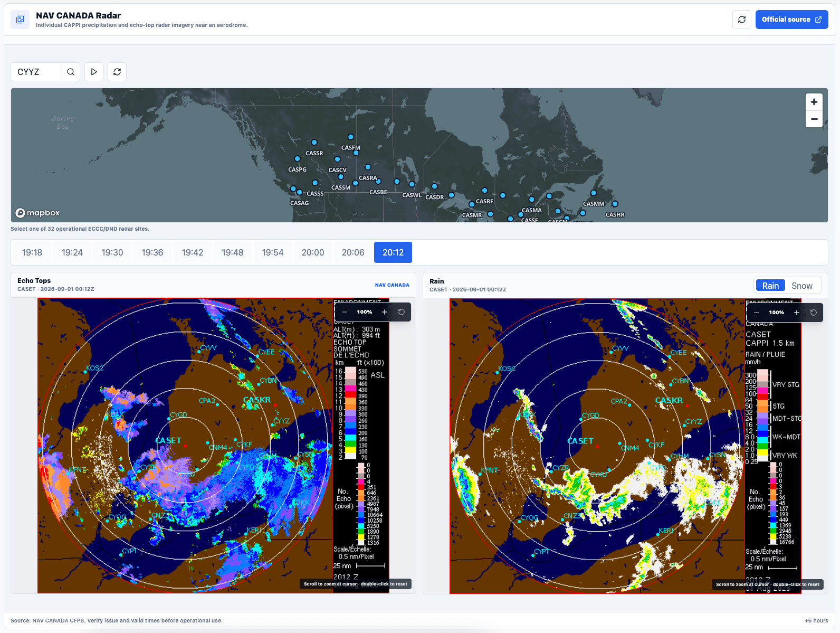
Task: Zoom out the Echo Tops image
Action: pyautogui.click(x=345, y=312)
